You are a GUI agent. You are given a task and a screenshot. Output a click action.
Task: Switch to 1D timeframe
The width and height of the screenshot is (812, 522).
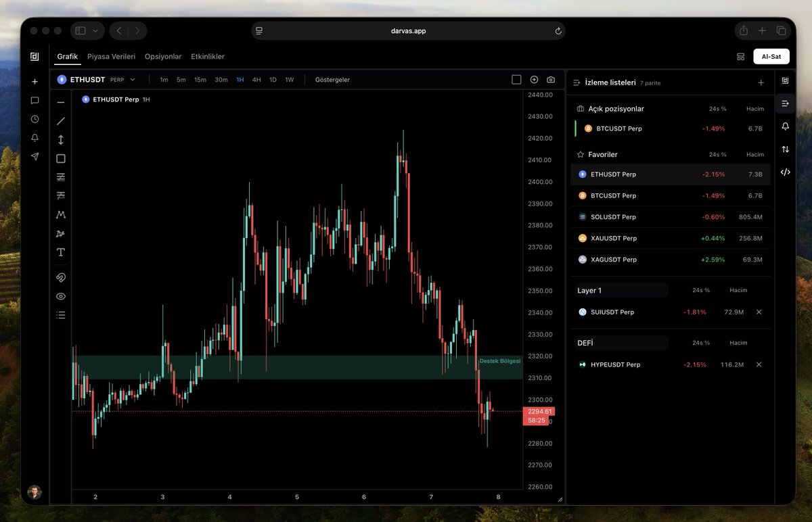pos(273,80)
